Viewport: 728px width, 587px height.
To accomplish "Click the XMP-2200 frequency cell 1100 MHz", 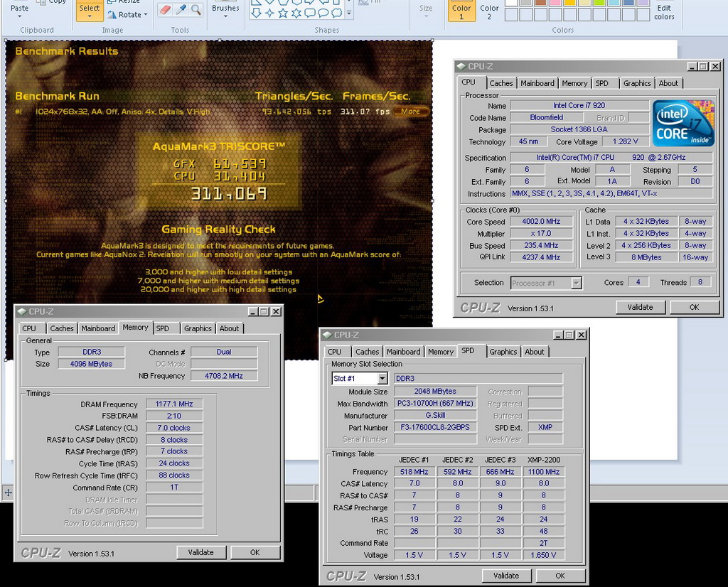I will pyautogui.click(x=544, y=472).
